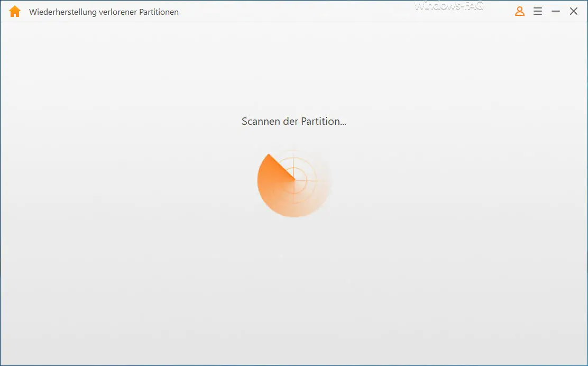Open the hamburger menu icon
588x366 pixels.
click(x=537, y=11)
